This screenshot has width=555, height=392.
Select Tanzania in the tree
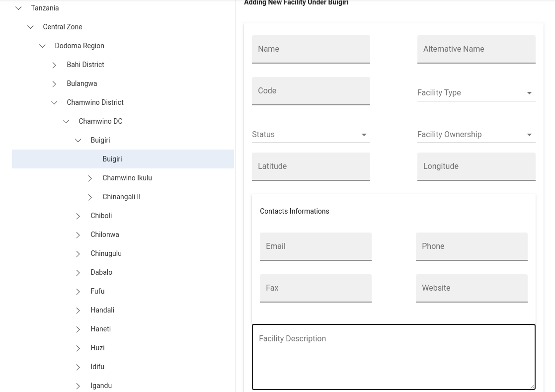coord(45,8)
